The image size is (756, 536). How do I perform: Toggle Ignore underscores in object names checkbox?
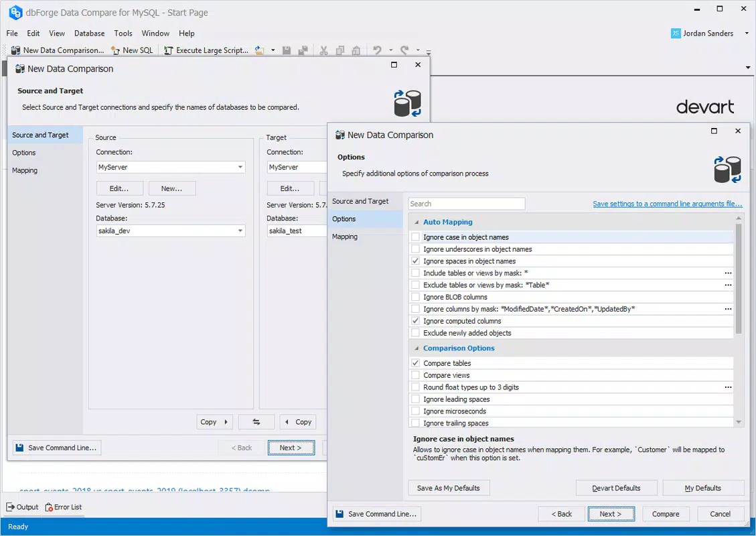coord(415,249)
